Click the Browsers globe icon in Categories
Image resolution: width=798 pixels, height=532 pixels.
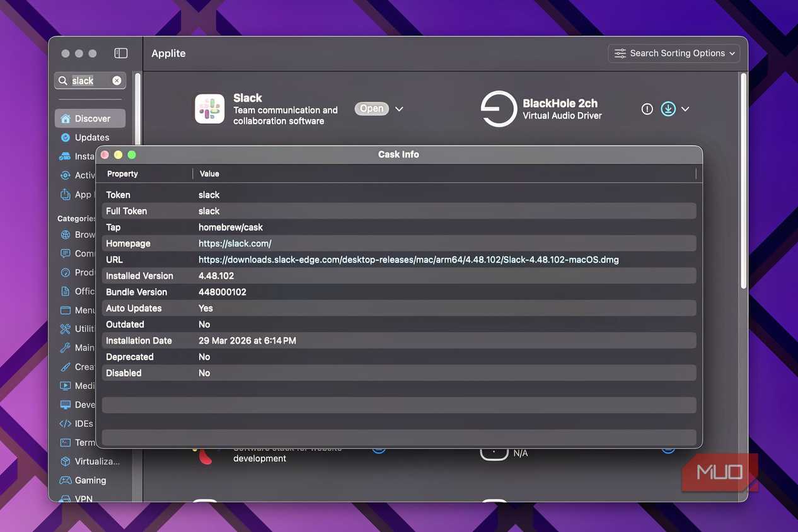pyautogui.click(x=65, y=234)
